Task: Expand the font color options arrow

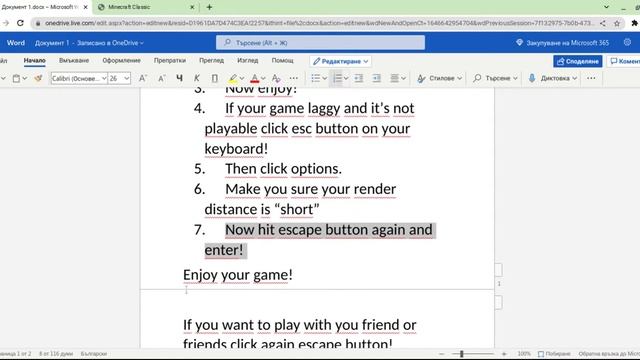Action: tap(263, 78)
